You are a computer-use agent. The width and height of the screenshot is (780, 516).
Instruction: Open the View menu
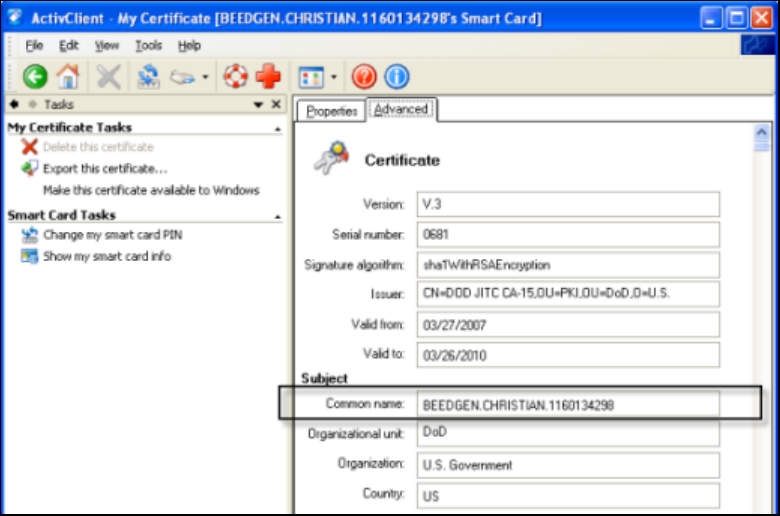(x=107, y=46)
